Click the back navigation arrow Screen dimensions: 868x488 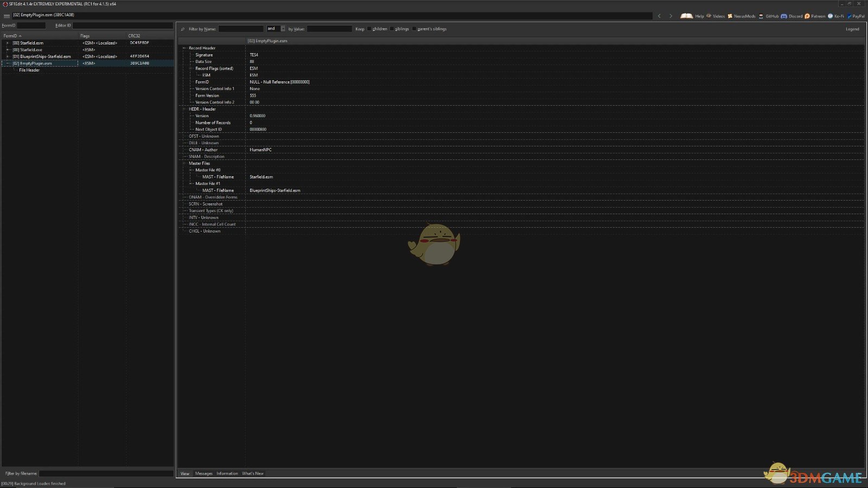point(659,16)
